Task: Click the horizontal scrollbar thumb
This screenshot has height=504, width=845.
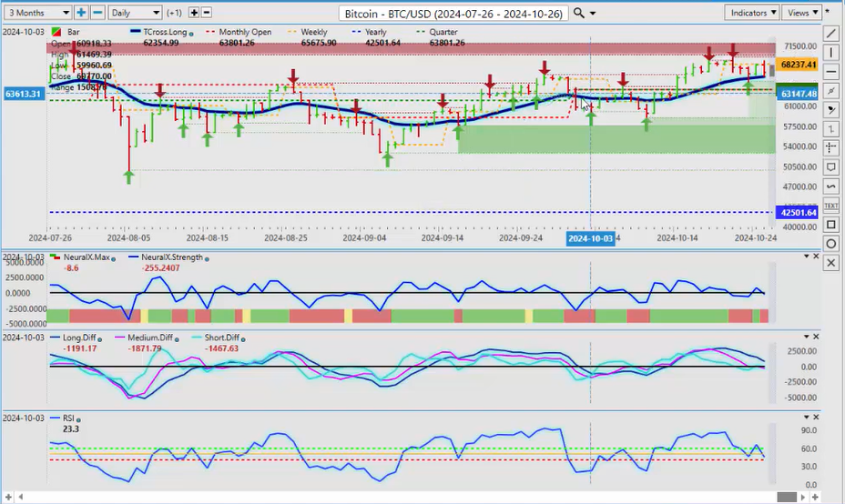Action: coord(787,497)
